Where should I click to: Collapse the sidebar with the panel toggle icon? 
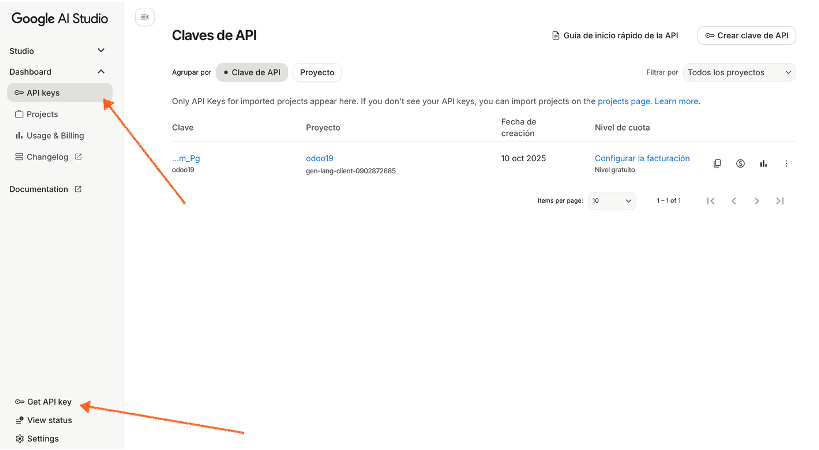click(x=145, y=17)
